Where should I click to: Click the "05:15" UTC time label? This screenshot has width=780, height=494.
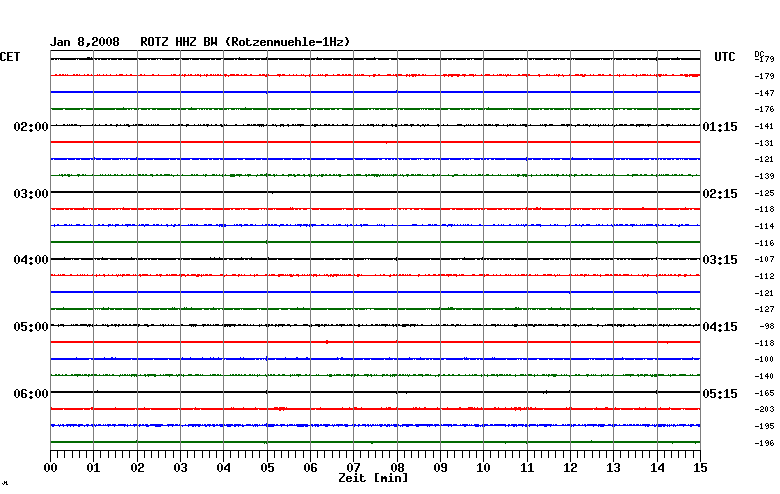(x=720, y=394)
